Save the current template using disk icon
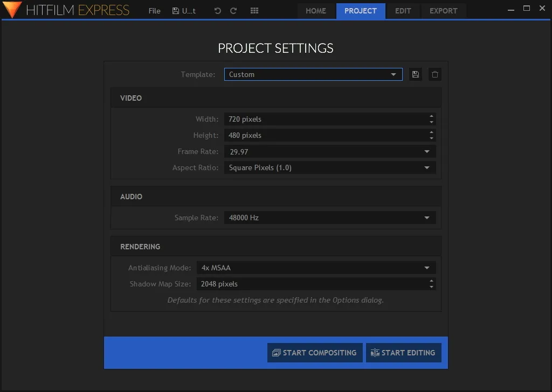 (416, 74)
